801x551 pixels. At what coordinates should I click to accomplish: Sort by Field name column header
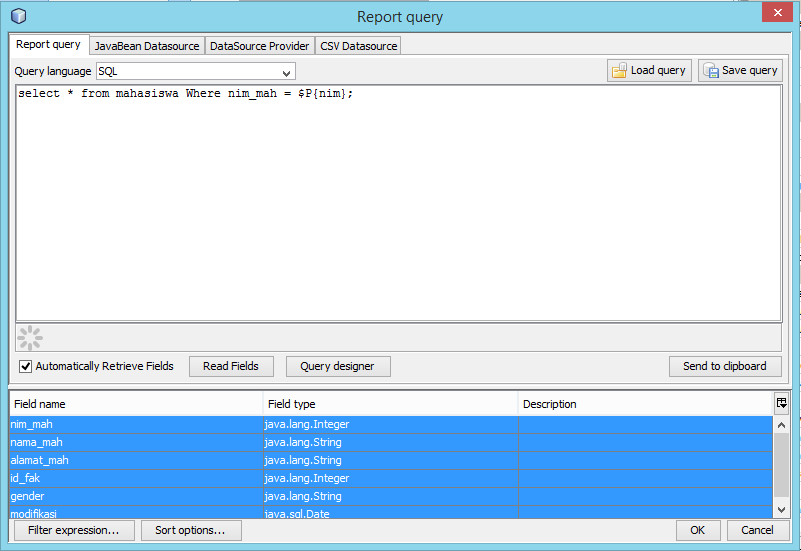point(136,404)
